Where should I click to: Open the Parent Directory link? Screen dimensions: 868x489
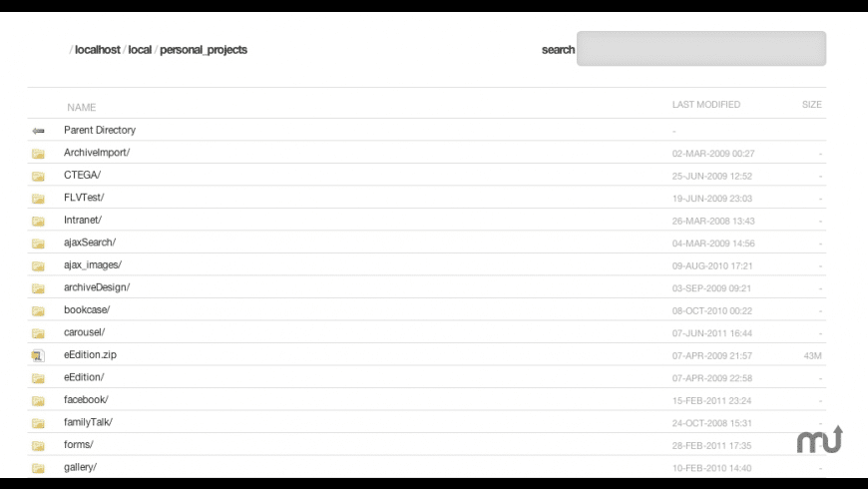(100, 130)
